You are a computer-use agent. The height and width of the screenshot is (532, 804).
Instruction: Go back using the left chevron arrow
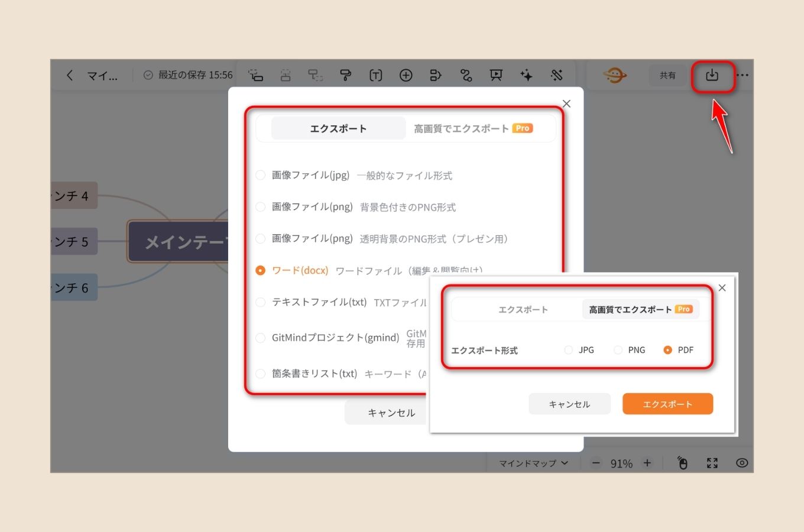[70, 75]
